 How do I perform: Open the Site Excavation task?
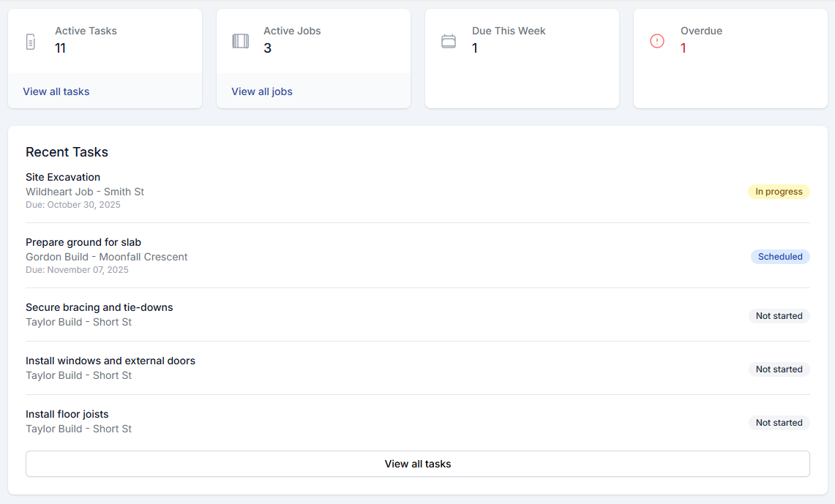[63, 177]
